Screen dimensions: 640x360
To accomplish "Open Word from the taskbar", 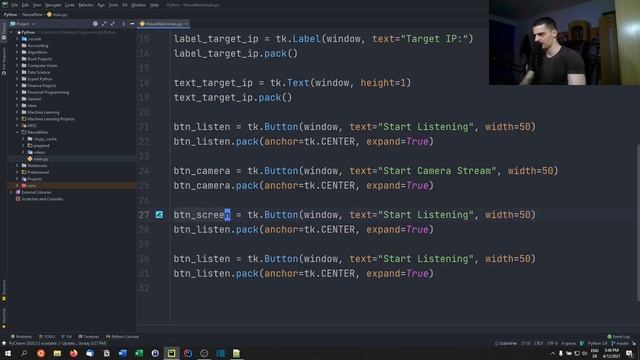I will pyautogui.click(x=122, y=353).
